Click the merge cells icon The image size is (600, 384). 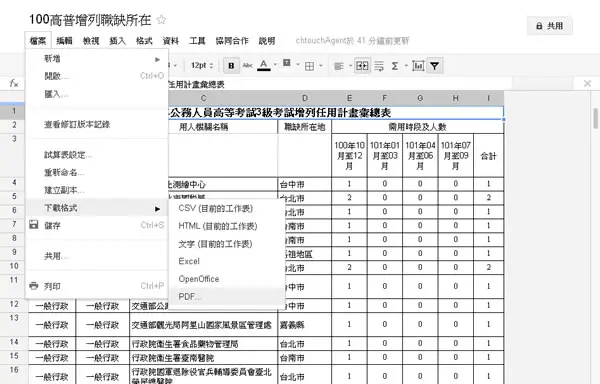point(362,66)
